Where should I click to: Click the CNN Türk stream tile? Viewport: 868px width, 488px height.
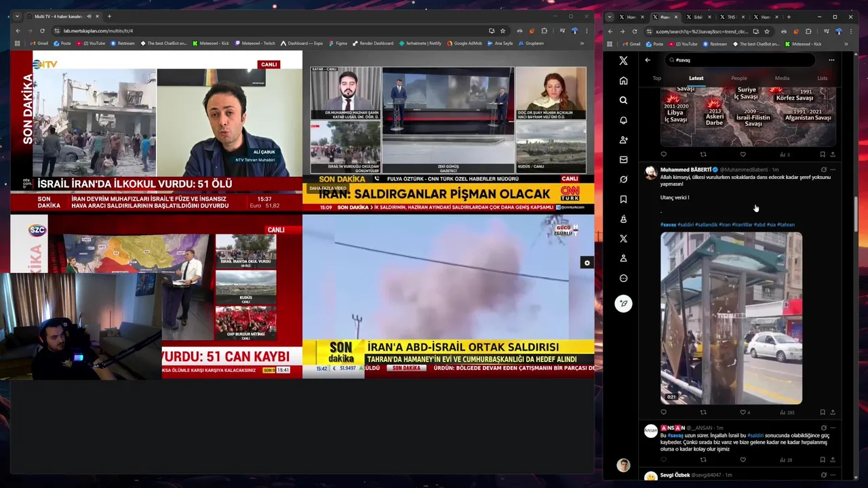[448, 132]
